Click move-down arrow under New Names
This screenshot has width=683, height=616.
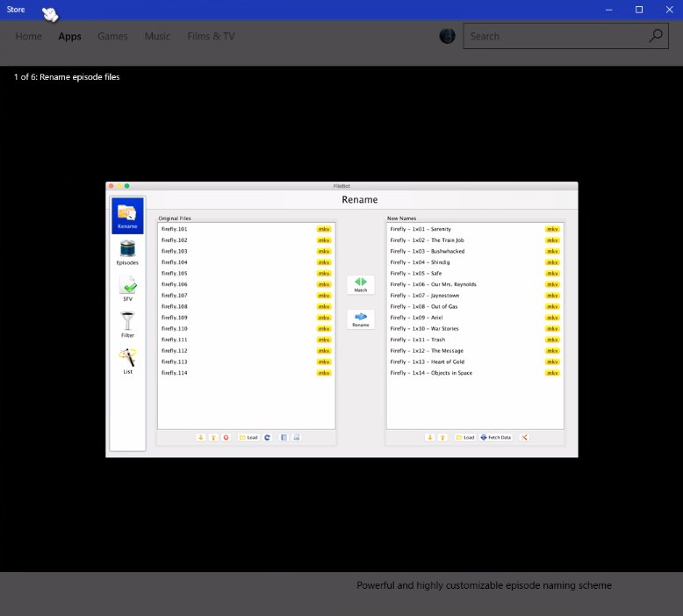430,438
